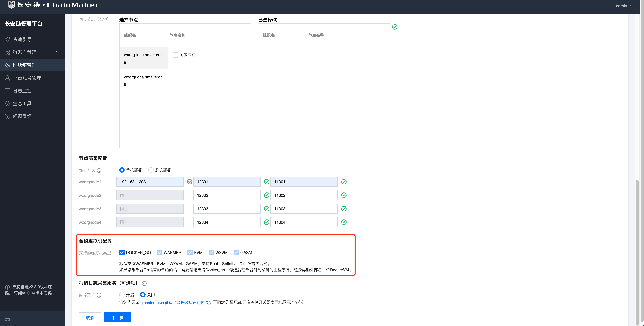This screenshot has width=644, height=326.
Task: Click the 快速引导 rocket icon
Action: coord(8,40)
